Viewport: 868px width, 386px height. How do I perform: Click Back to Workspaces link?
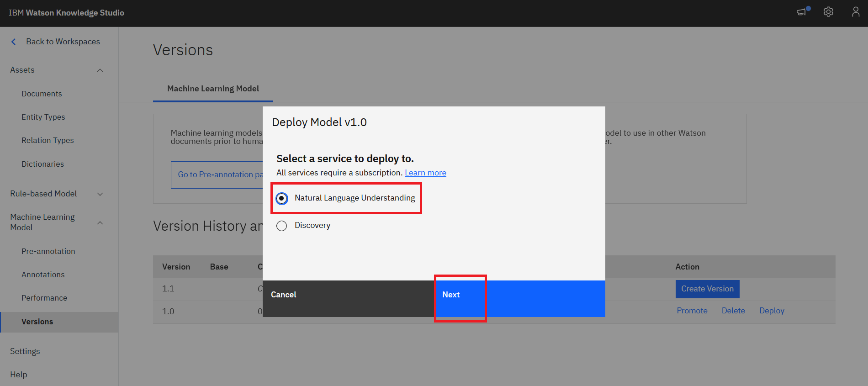pyautogui.click(x=63, y=42)
